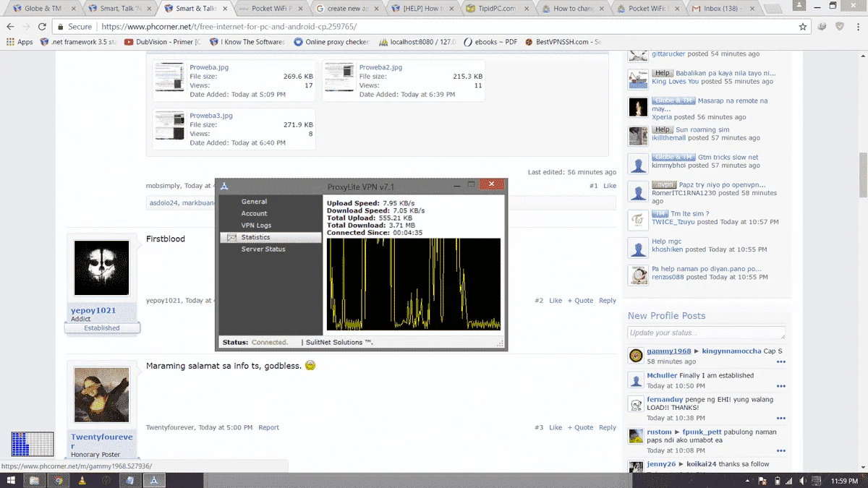Click ProxyLite VPN title bar logo icon
Viewport: 868px width, 488px height.
225,186
